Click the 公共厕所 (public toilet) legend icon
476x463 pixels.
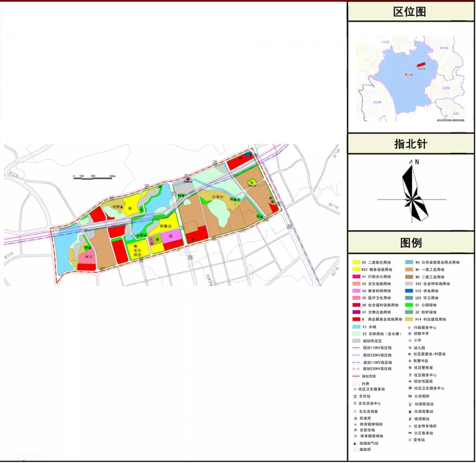click(x=410, y=396)
